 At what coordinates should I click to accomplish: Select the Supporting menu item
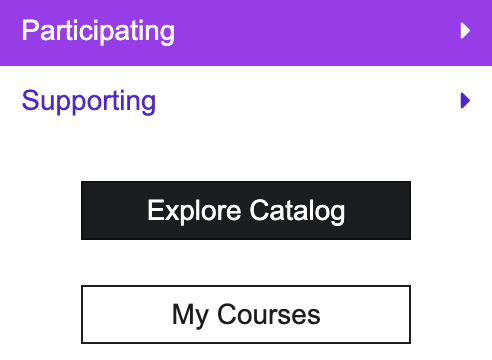click(x=246, y=101)
